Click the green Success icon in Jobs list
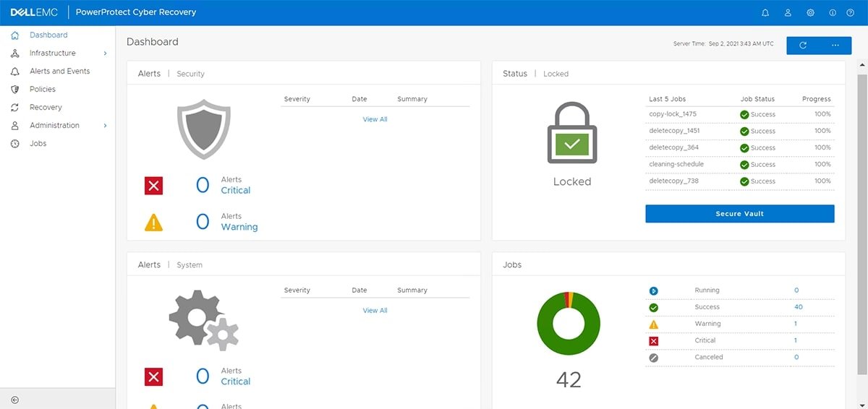868x409 pixels. [x=653, y=307]
